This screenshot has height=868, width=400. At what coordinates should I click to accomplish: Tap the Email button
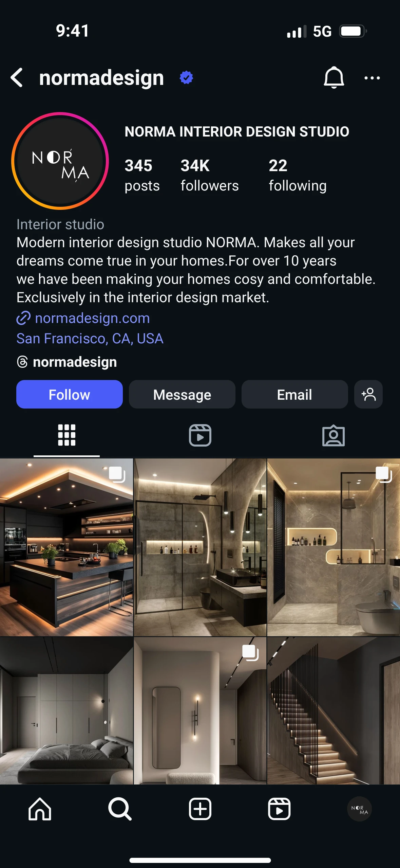click(x=295, y=394)
